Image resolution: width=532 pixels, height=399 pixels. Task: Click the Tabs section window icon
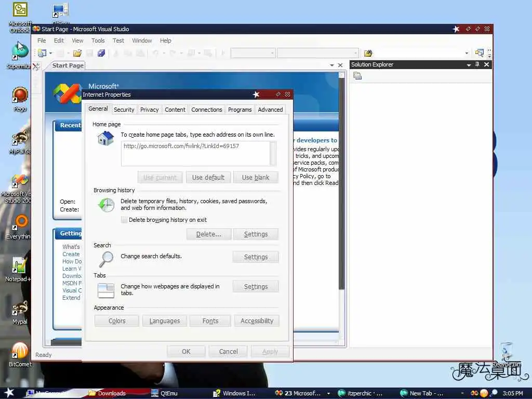pyautogui.click(x=106, y=290)
